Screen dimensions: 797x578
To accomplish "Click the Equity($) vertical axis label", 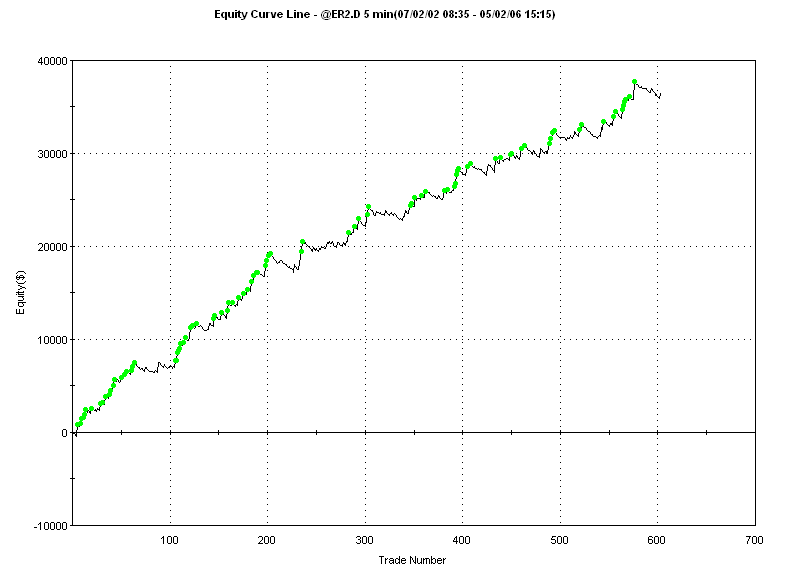I will [20, 292].
